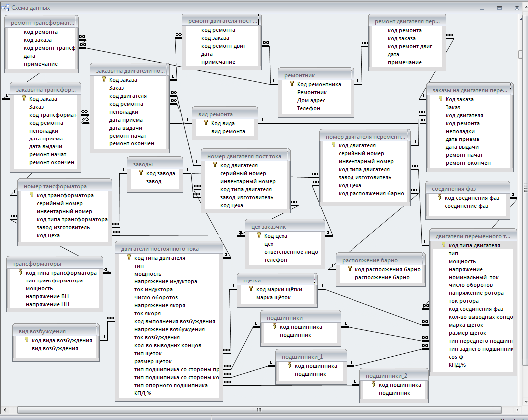Click key icon in подшипники_1 table
This screenshot has height=420, width=528.
tap(289, 365)
